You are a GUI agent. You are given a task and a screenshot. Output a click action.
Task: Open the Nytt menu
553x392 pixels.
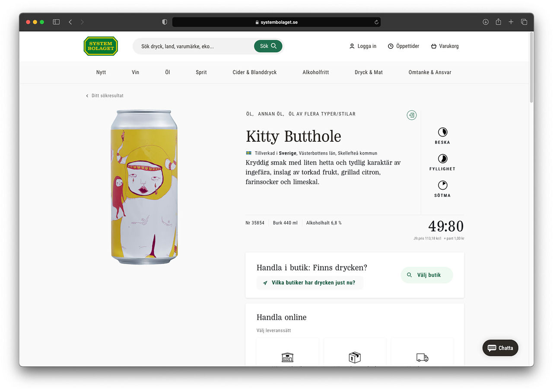tap(101, 72)
